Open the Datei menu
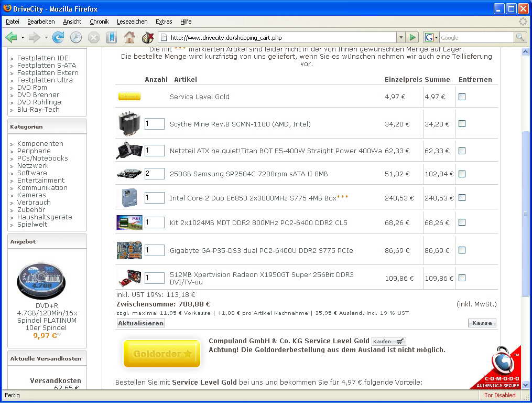This screenshot has height=403, width=532. 13,22
